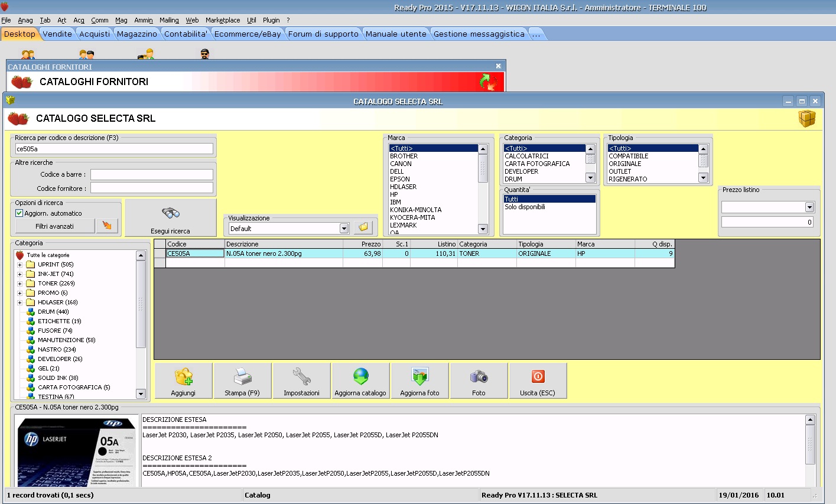Click down arrow of Tipologia list scrollbar
This screenshot has width=836, height=504.
[x=703, y=178]
